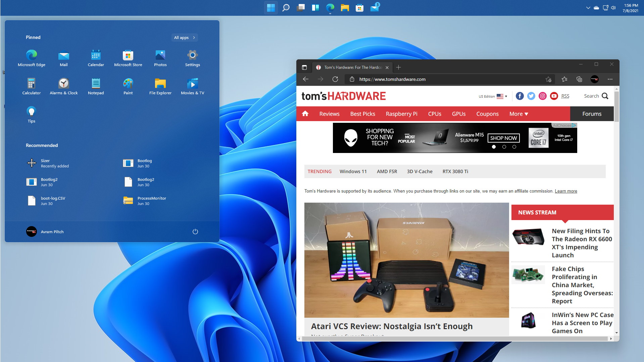644x362 pixels.
Task: Click the Learn more affiliate link
Action: click(565, 191)
